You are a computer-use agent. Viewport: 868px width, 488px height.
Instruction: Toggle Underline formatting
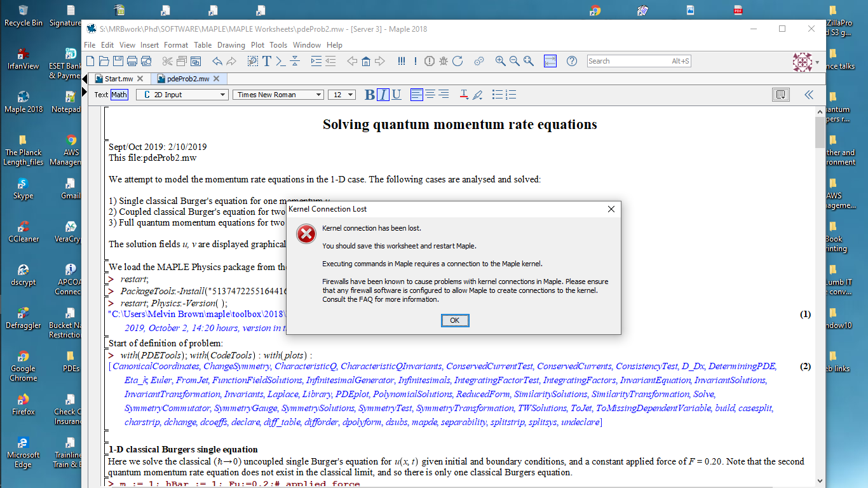click(x=397, y=95)
